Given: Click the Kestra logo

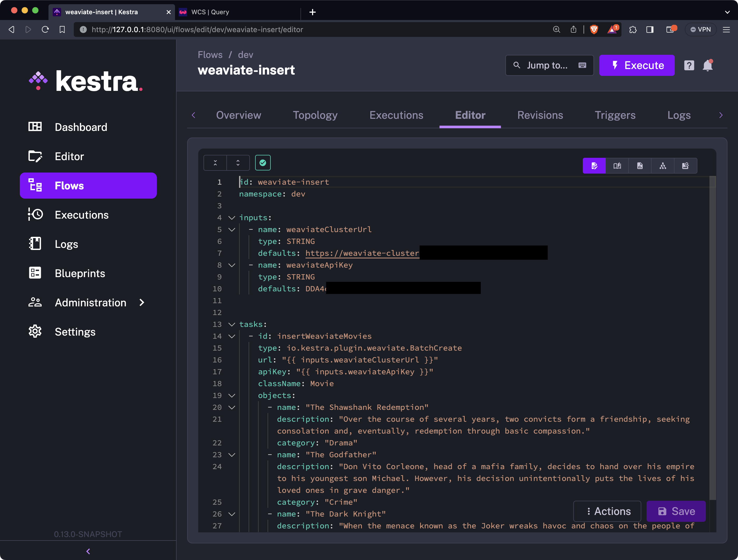Looking at the screenshot, I should pyautogui.click(x=86, y=81).
